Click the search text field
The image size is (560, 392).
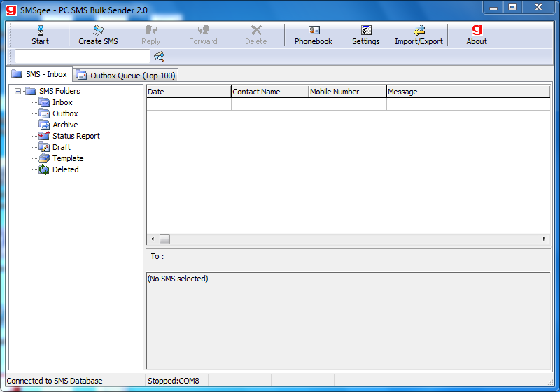click(x=83, y=57)
